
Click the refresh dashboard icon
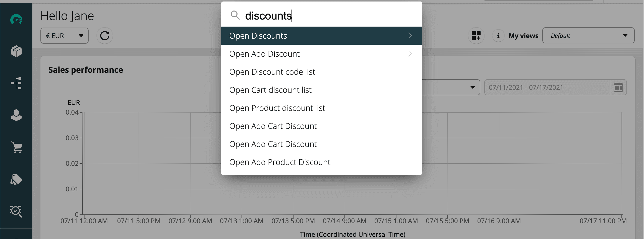105,36
